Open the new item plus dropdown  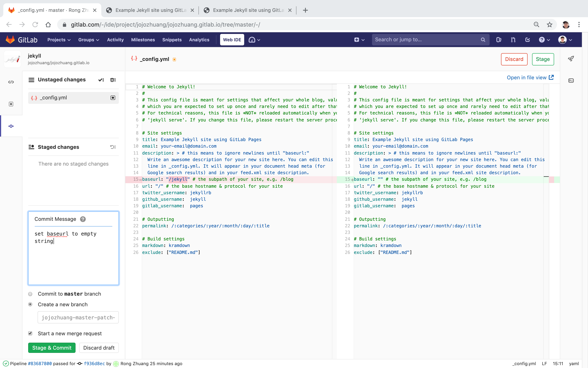pyautogui.click(x=359, y=40)
